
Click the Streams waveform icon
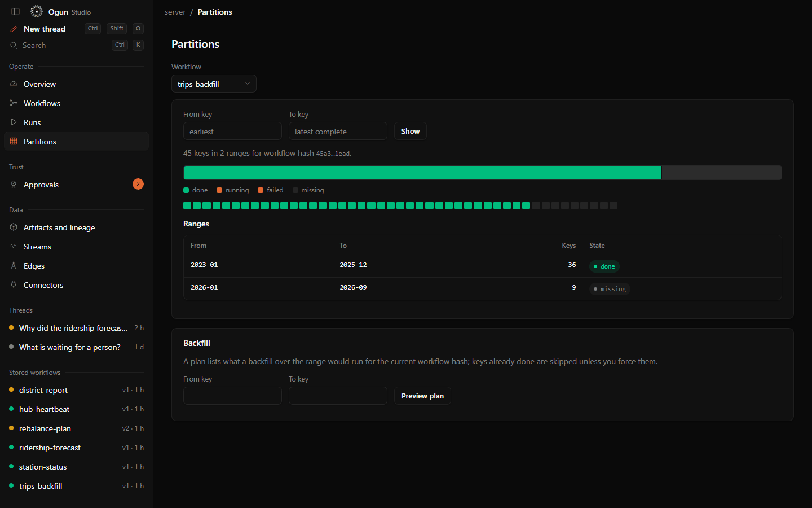14,247
